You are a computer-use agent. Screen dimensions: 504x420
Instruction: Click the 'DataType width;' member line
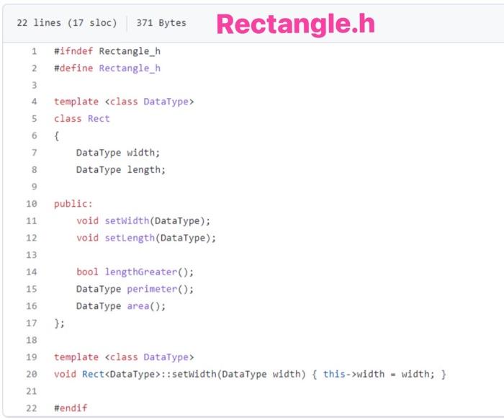pyautogui.click(x=118, y=153)
